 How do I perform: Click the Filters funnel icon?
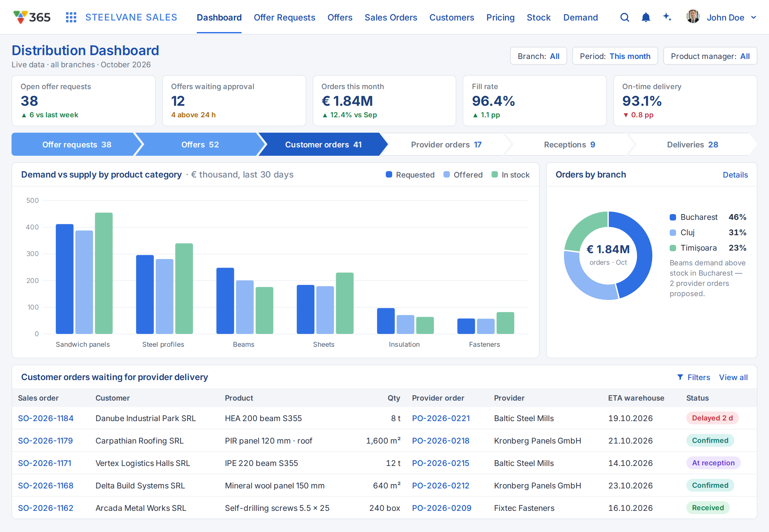680,377
